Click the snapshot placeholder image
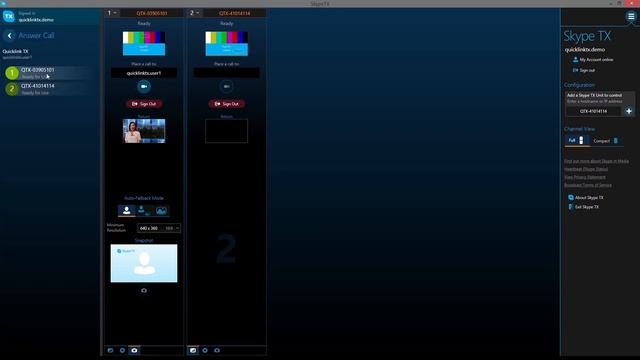Image resolution: width=640 pixels, height=360 pixels. (x=144, y=263)
